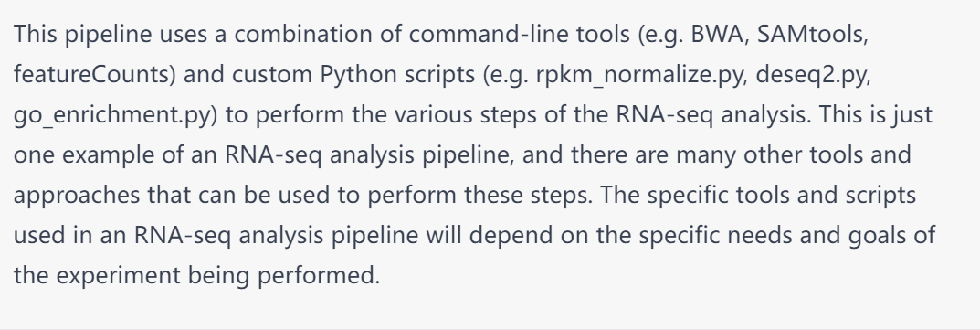Image resolution: width=980 pixels, height=330 pixels.
Task: Click the word custom
Action: coord(272,75)
